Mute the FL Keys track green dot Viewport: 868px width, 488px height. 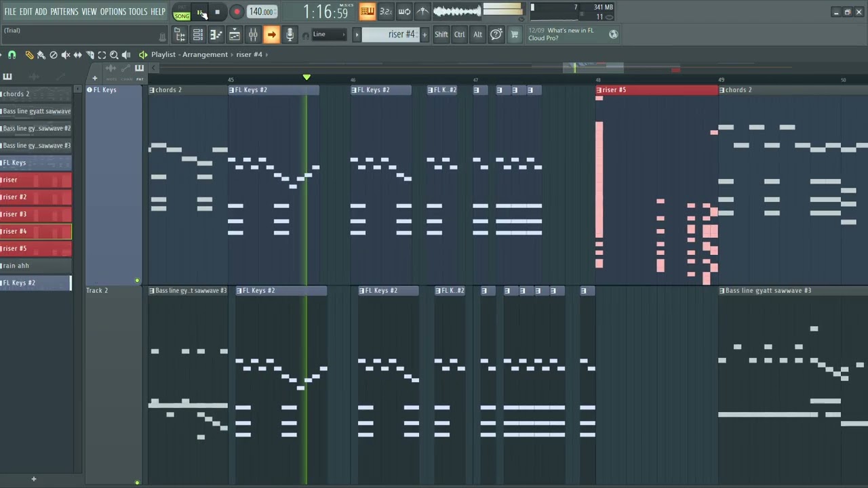137,281
